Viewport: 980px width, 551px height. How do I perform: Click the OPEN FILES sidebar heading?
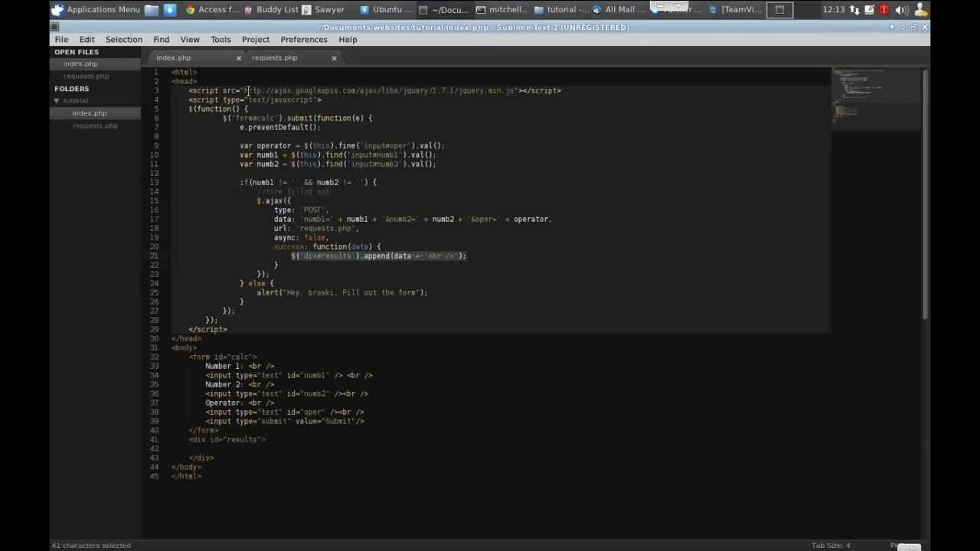(x=76, y=52)
